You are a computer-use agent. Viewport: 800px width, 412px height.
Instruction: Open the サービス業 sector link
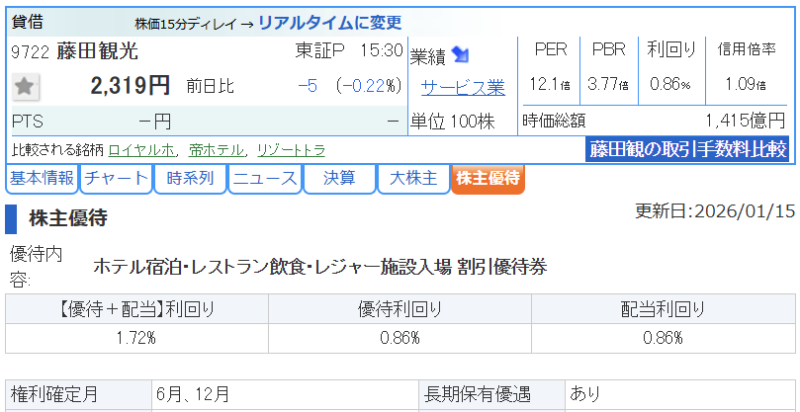point(462,87)
